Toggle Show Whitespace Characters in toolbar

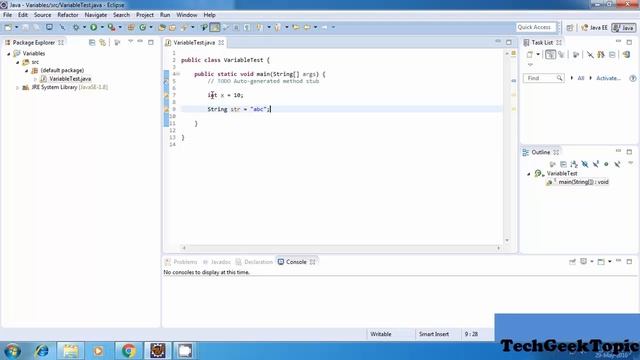click(x=247, y=27)
